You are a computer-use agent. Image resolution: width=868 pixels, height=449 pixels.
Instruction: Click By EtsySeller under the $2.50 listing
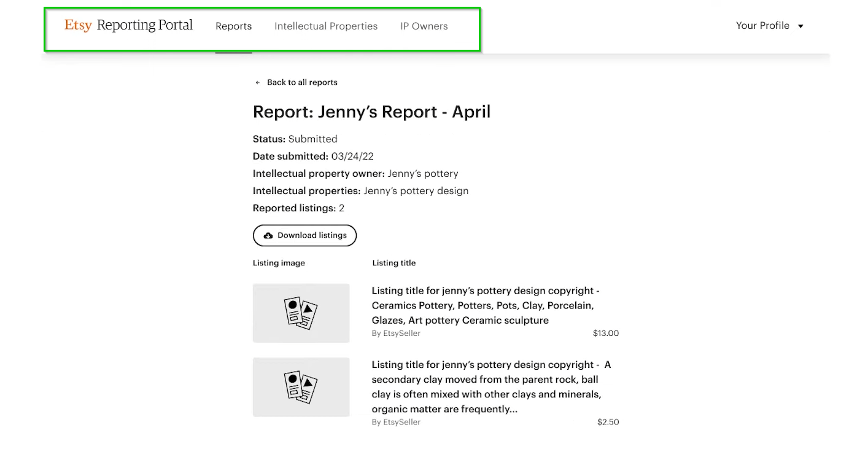click(x=396, y=423)
